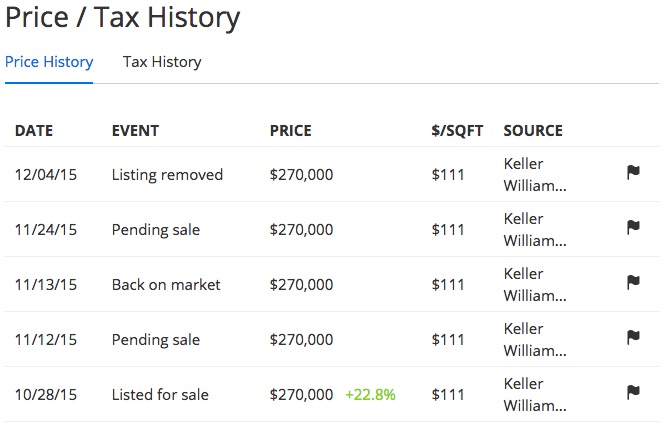This screenshot has height=423, width=664.
Task: Switch to the Tax History tab
Action: click(x=162, y=62)
